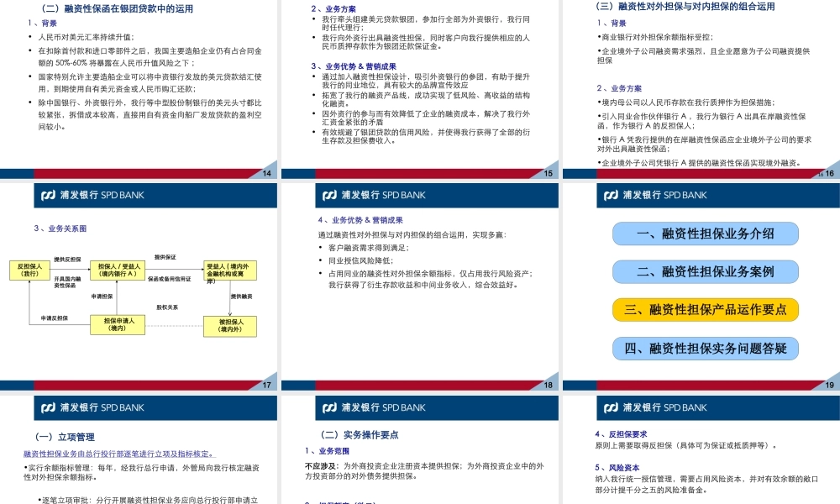
Task: Click the 股权关系 label in diagram
Action: click(x=167, y=307)
